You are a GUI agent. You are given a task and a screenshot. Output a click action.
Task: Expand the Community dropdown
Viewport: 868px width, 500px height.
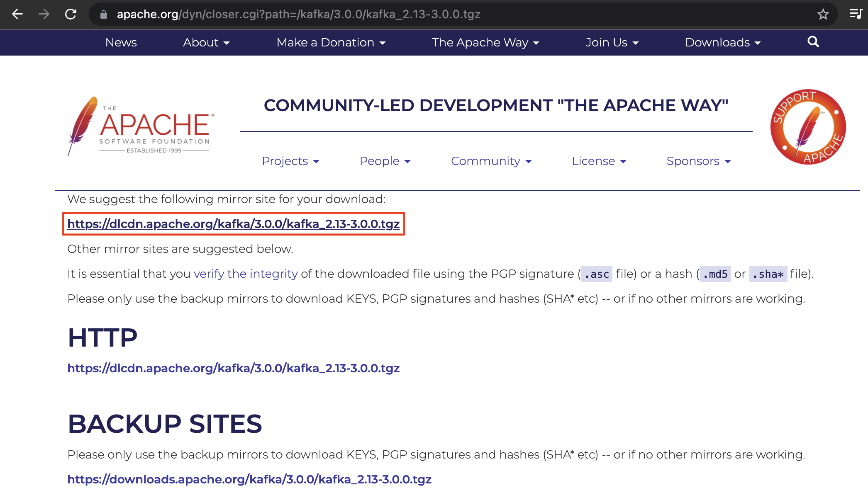(x=491, y=161)
